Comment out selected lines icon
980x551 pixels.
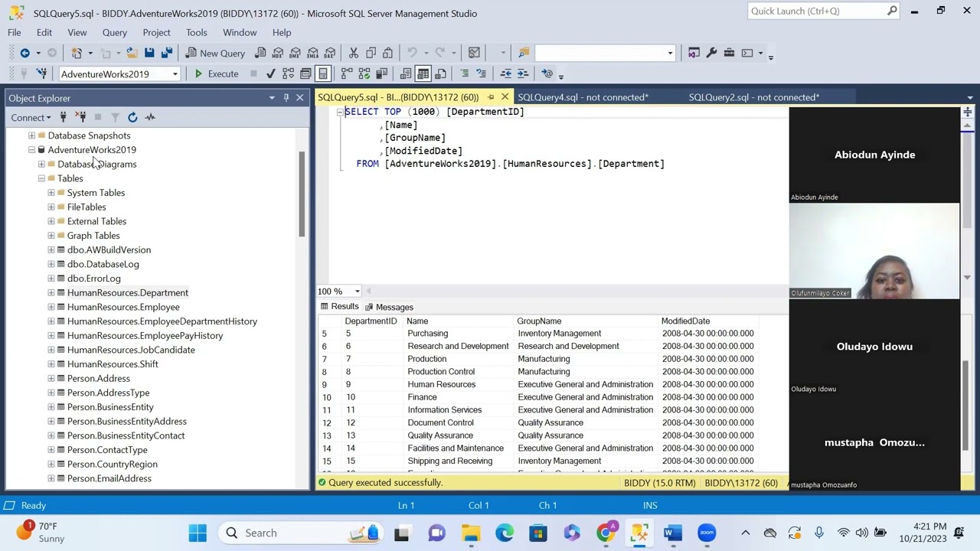point(464,73)
